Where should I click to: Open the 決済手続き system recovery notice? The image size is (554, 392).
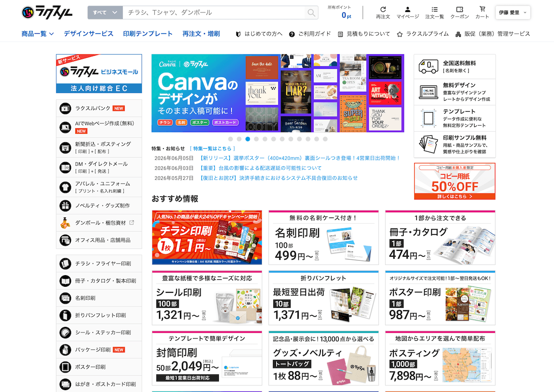278,178
